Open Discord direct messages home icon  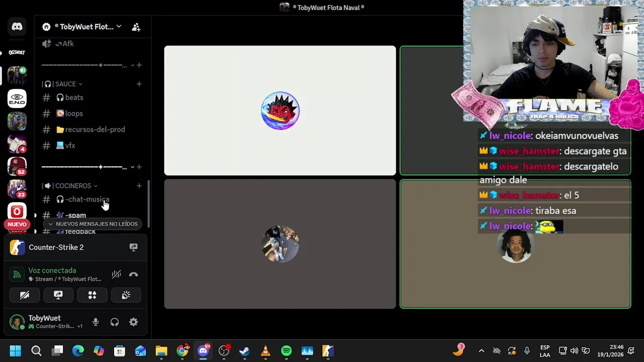click(17, 27)
